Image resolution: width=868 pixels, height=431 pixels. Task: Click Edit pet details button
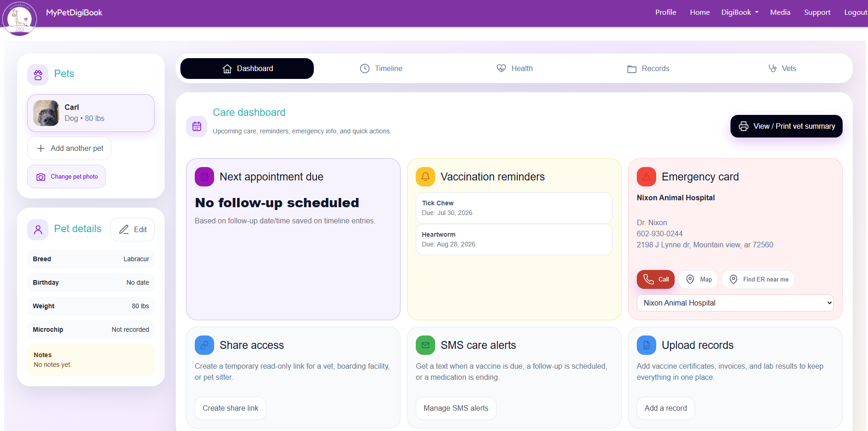pos(132,229)
